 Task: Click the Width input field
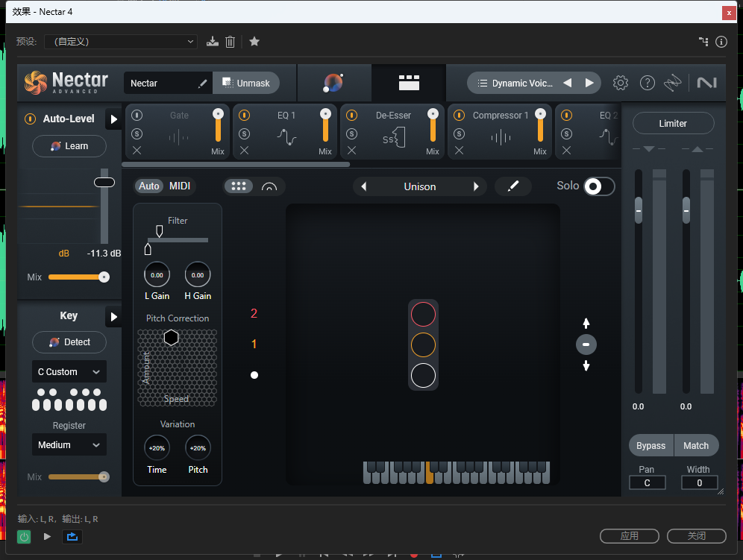(700, 482)
